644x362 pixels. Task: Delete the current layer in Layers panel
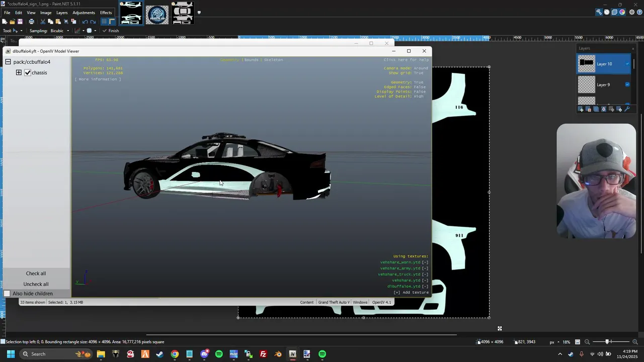(x=589, y=109)
